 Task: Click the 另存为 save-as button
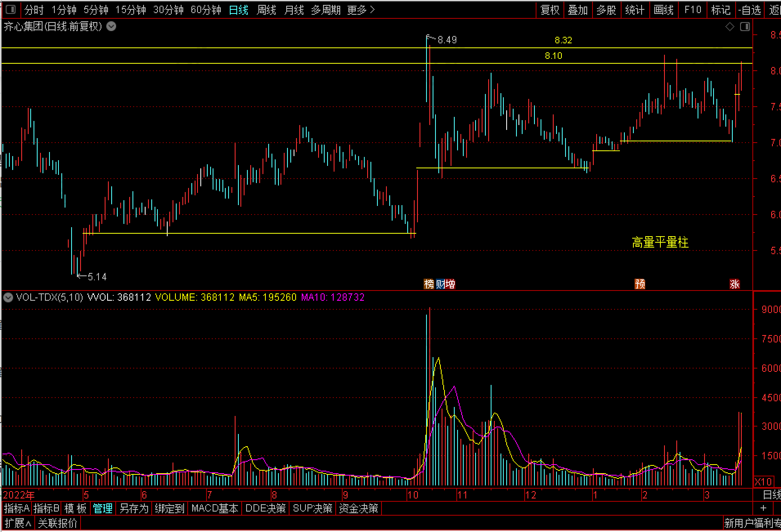click(134, 509)
